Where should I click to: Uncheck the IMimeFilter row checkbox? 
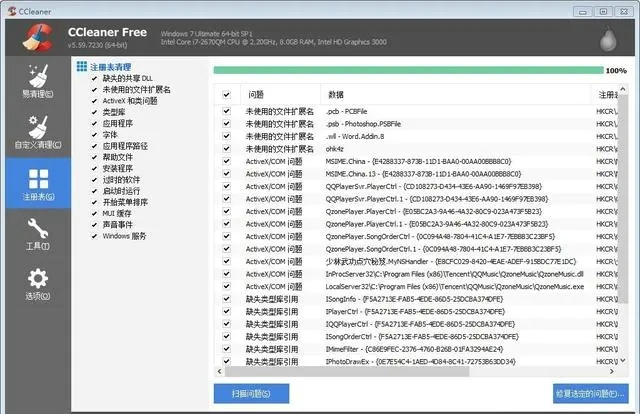227,349
